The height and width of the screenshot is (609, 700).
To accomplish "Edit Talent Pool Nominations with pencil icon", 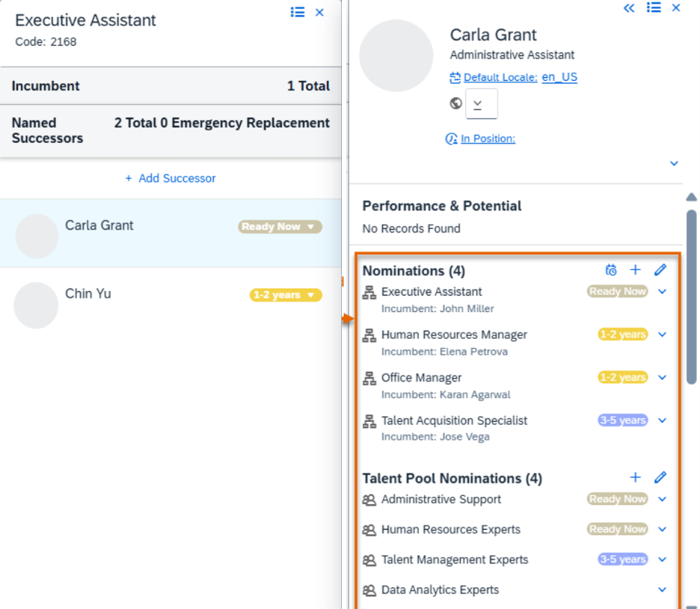I will click(x=660, y=477).
